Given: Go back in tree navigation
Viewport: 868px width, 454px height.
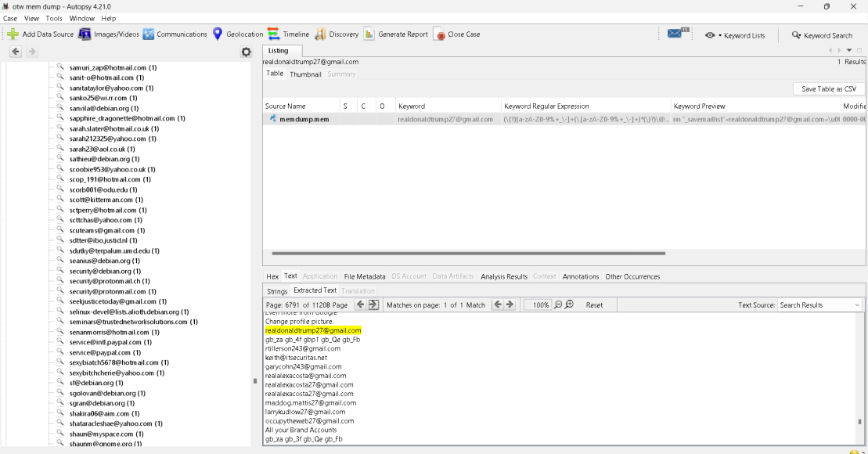Looking at the screenshot, I should (x=16, y=52).
